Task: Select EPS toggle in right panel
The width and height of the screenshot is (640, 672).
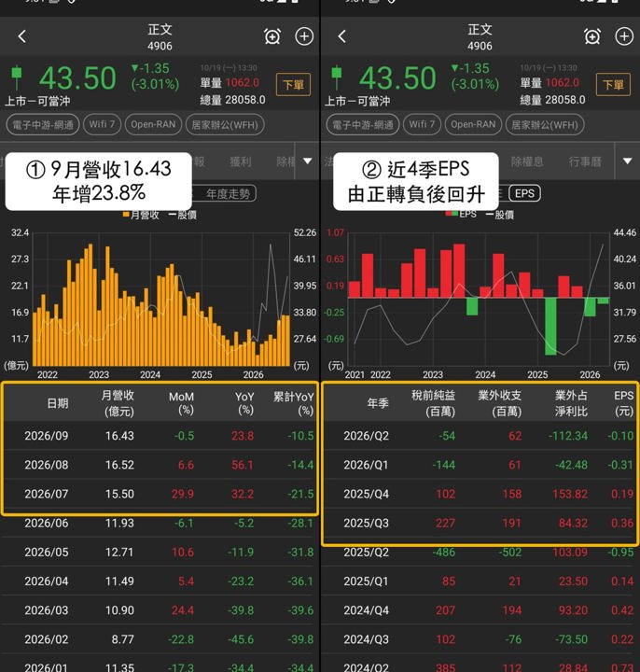Action: (524, 194)
